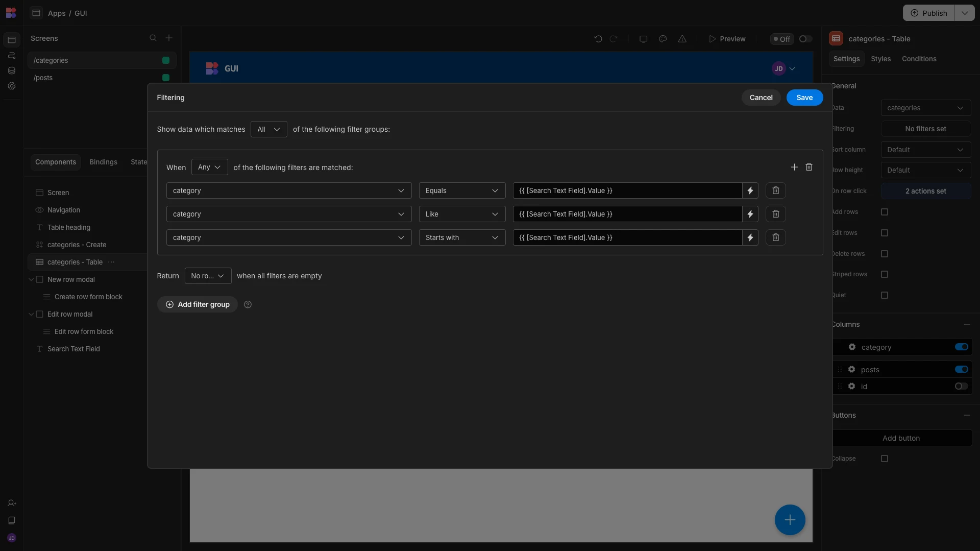Switch to the Conditions tab
This screenshot has width=980, height=551.
click(919, 59)
